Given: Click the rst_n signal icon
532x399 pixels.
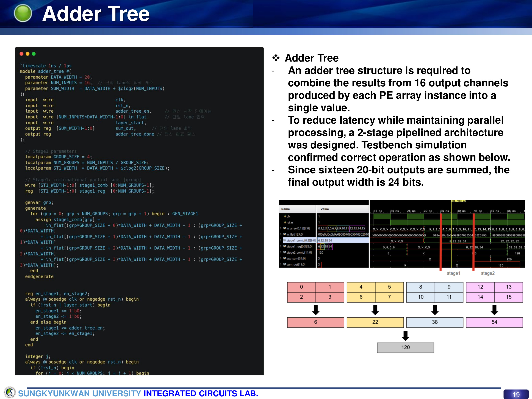Looking at the screenshot, I should point(284,222).
